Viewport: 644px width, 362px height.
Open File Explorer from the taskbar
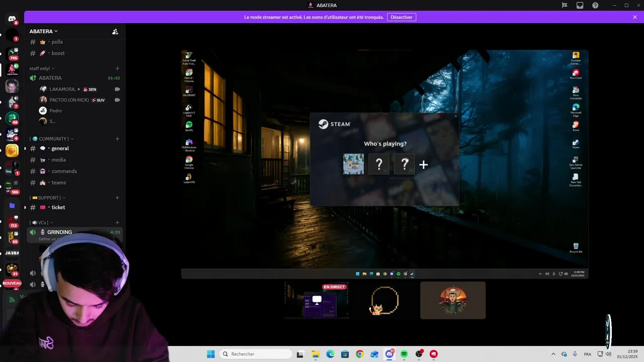[x=315, y=354]
